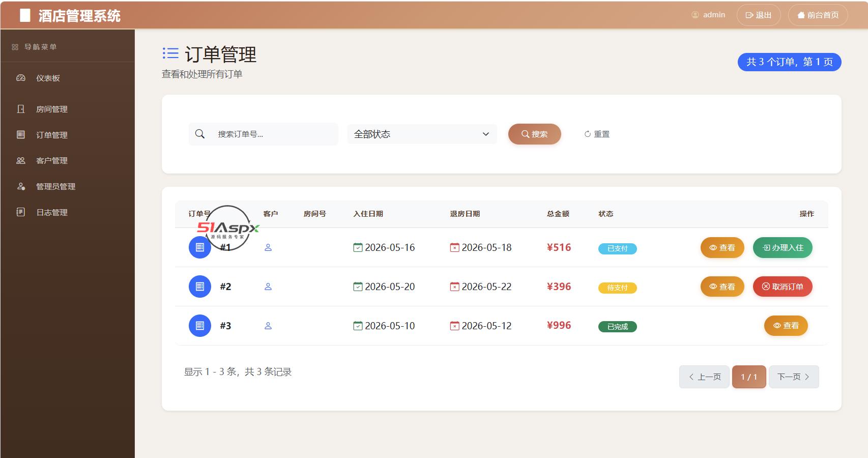Click the hotel system logo icon
This screenshot has height=458, width=868.
coord(25,16)
